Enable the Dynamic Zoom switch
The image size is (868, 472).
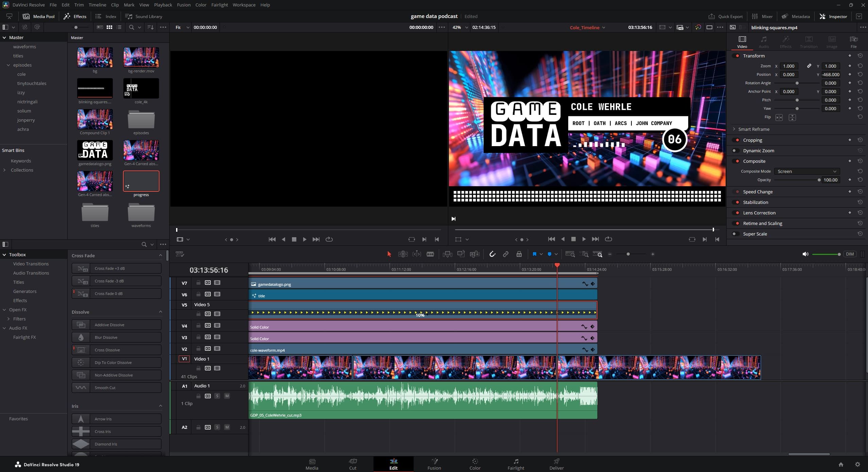(735, 151)
